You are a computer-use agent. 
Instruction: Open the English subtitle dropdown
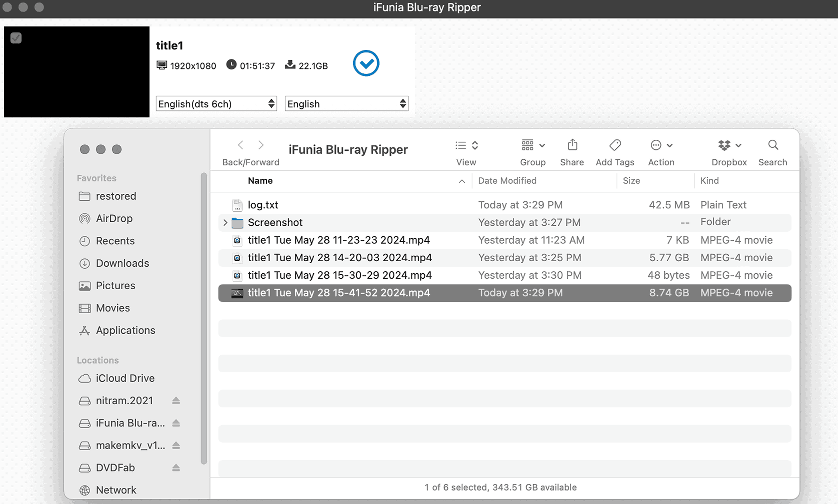(x=346, y=104)
